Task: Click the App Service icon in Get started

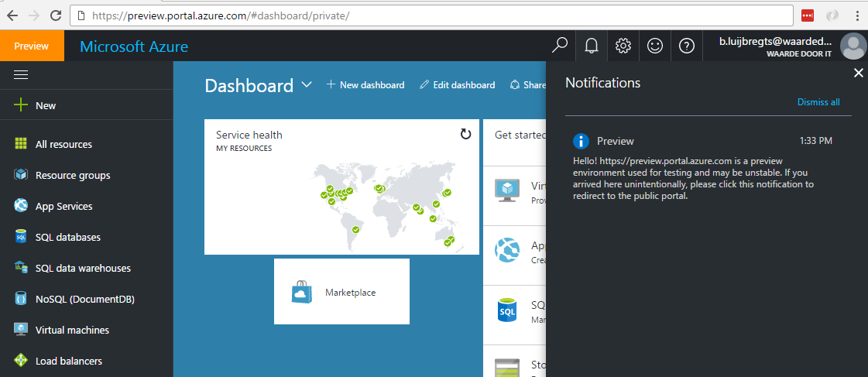Action: [507, 250]
